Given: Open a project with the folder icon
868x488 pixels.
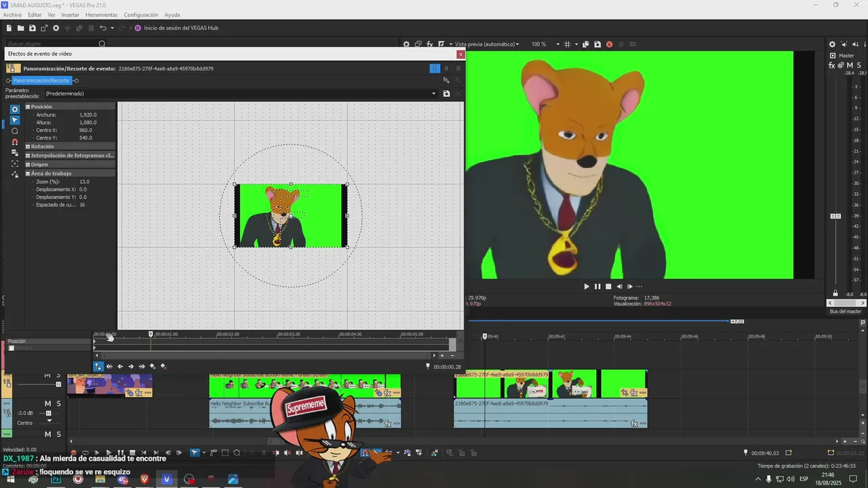Looking at the screenshot, I should coord(20,28).
